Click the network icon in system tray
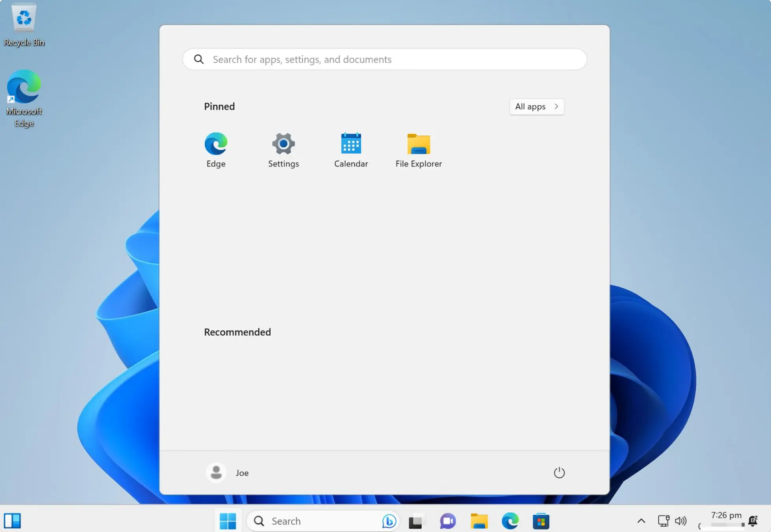This screenshot has height=532, width=771. [x=664, y=521]
